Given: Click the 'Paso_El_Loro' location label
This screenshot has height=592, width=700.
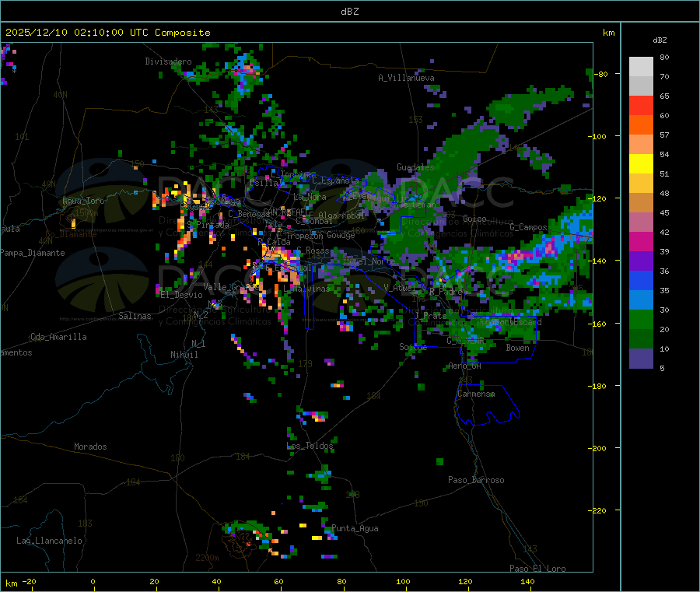Looking at the screenshot, I should [x=538, y=569].
